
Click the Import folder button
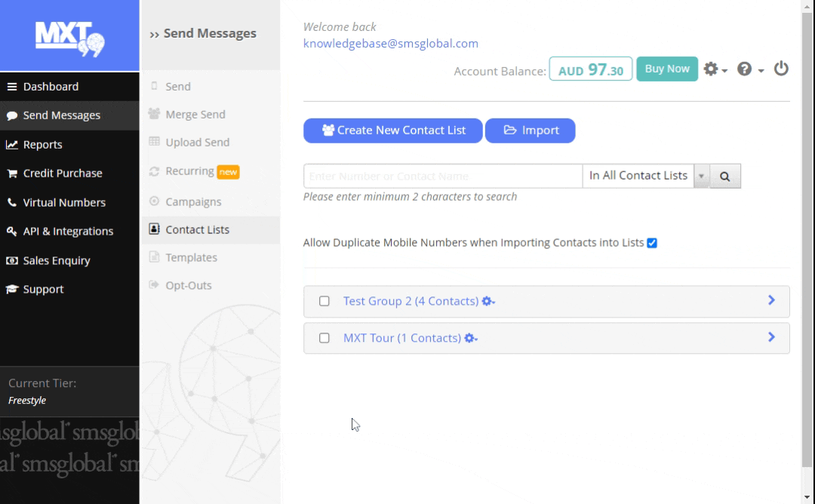(x=530, y=131)
